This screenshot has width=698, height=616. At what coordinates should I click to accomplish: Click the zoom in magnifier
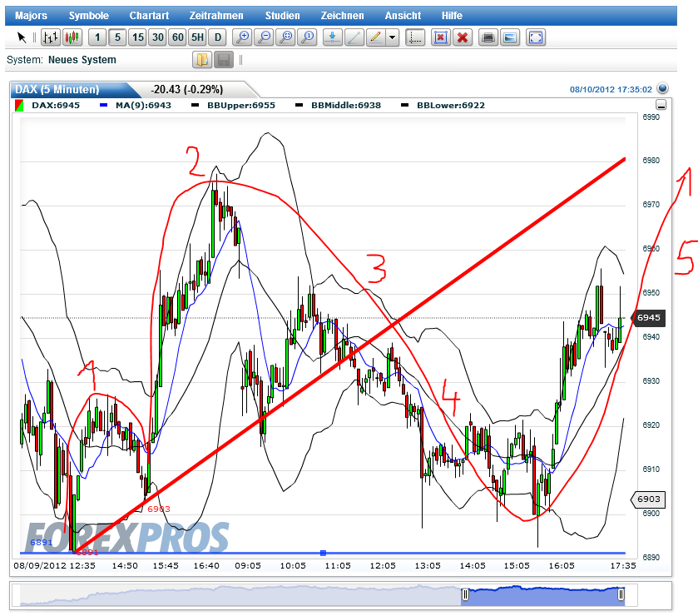pyautogui.click(x=243, y=37)
